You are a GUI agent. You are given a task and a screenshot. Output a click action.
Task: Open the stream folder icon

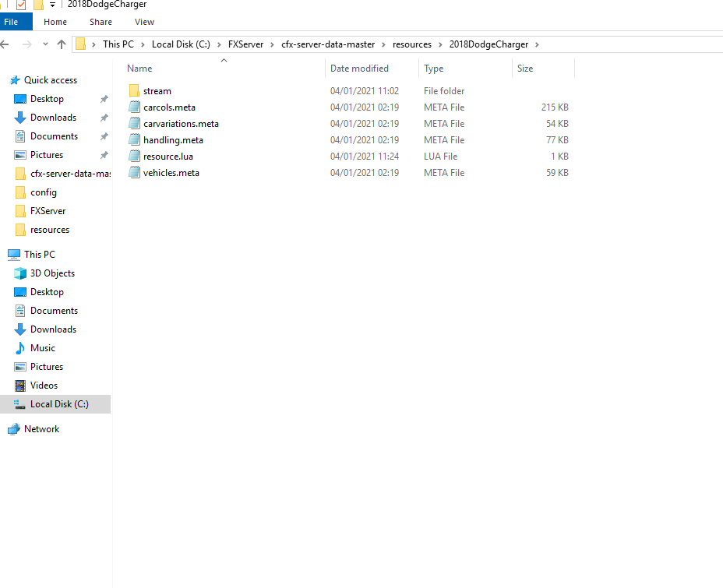[134, 91]
